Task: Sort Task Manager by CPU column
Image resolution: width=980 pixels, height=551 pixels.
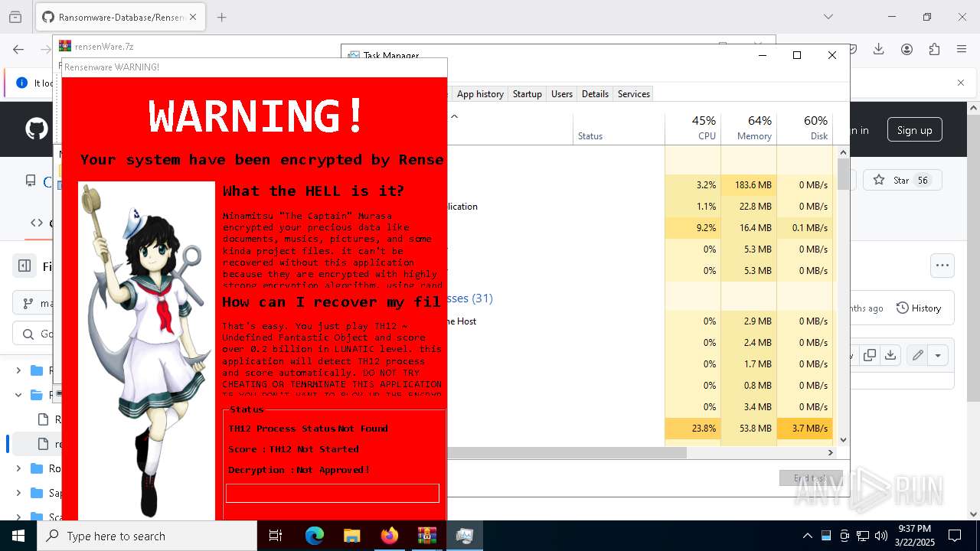Action: click(x=693, y=128)
